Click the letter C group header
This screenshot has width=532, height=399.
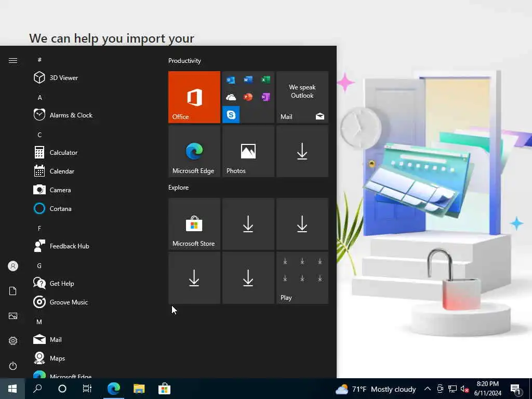click(x=39, y=135)
